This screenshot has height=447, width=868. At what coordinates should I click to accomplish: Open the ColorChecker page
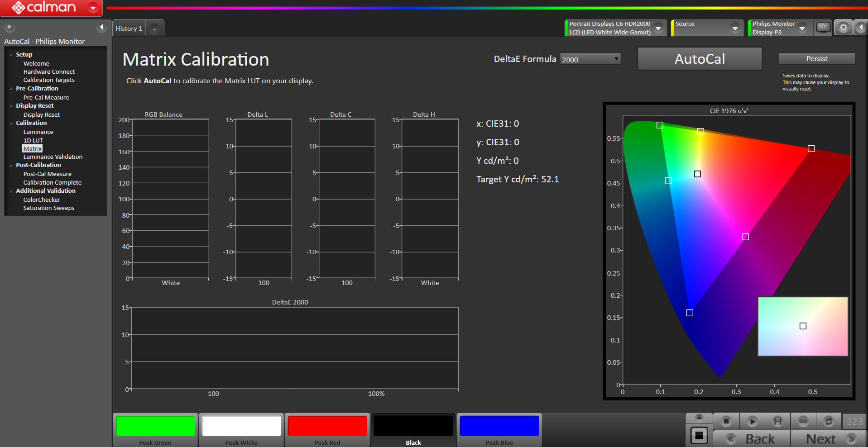pyautogui.click(x=42, y=200)
